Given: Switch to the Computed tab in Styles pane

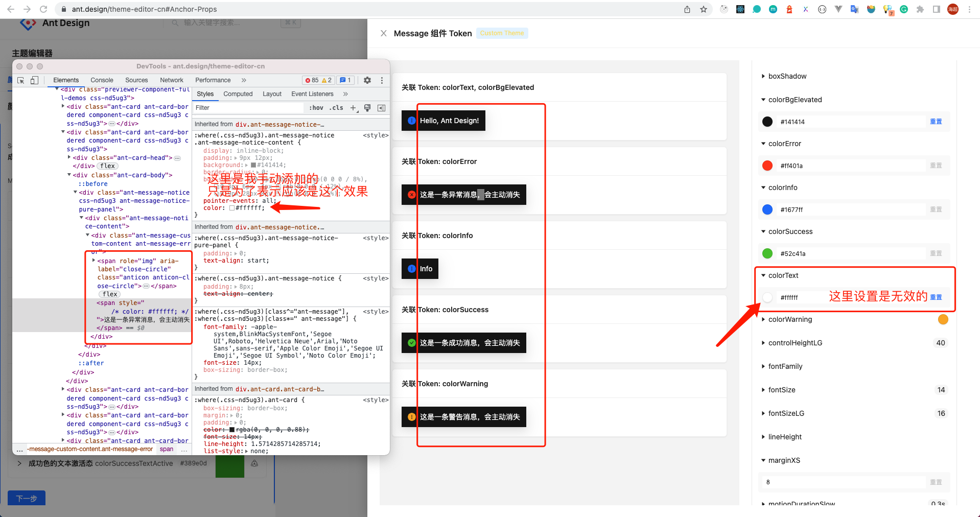Looking at the screenshot, I should pos(238,93).
